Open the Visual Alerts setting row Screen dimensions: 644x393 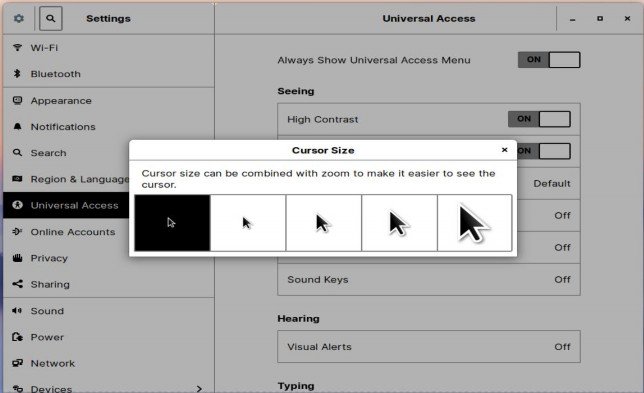429,347
